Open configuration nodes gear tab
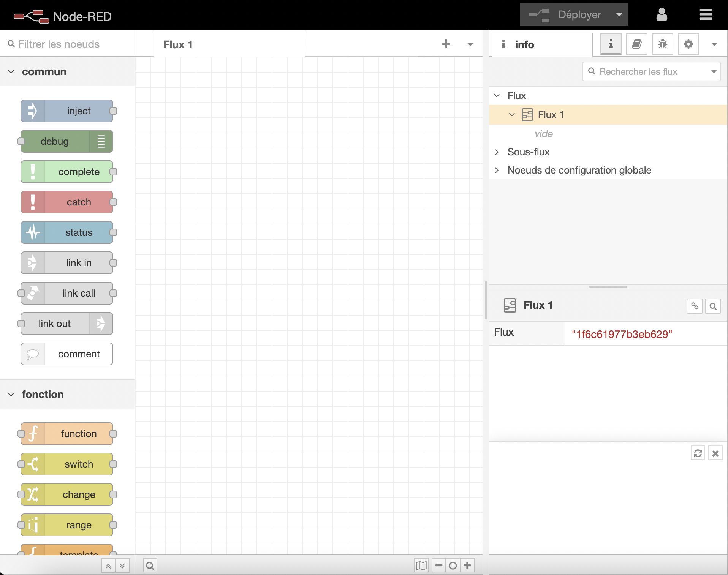 click(x=688, y=44)
